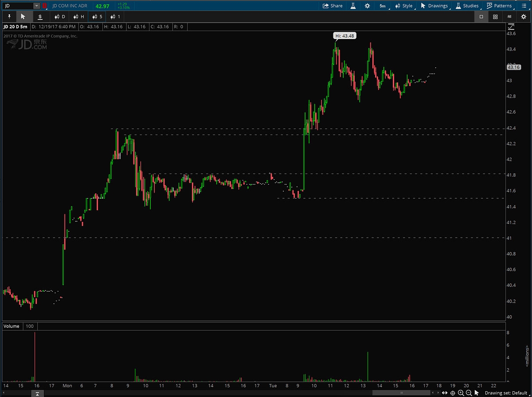Click the Share button
Image resolution: width=532 pixels, height=397 pixels.
coord(332,6)
